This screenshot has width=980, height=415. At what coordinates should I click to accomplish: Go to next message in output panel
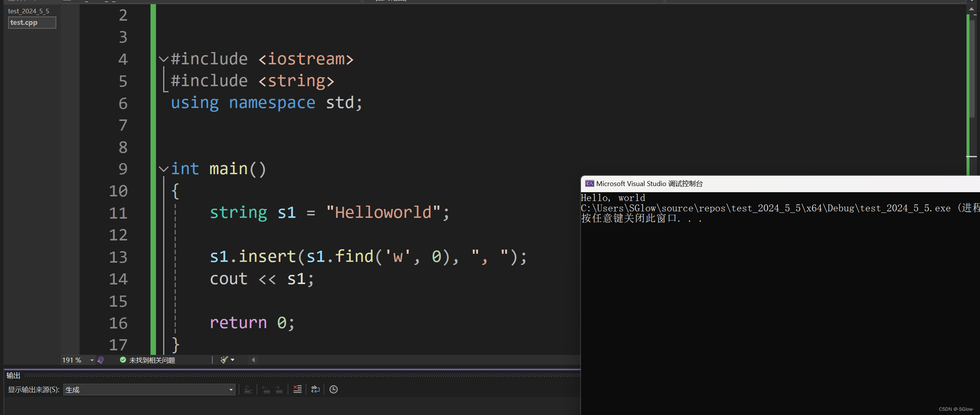279,389
